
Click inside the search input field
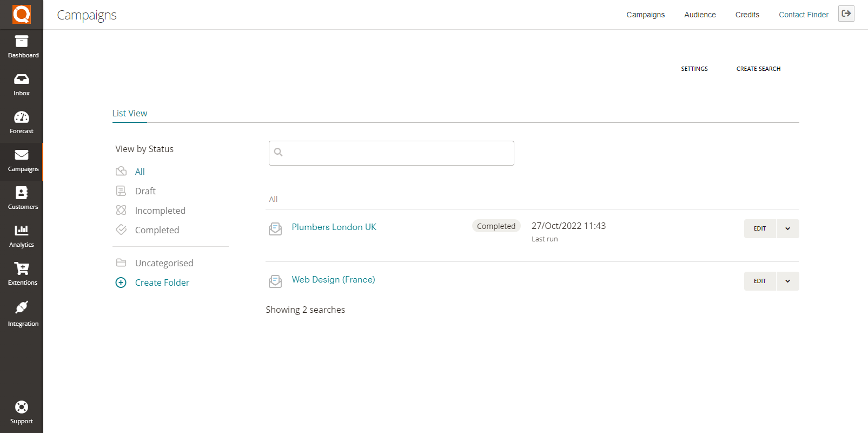391,153
